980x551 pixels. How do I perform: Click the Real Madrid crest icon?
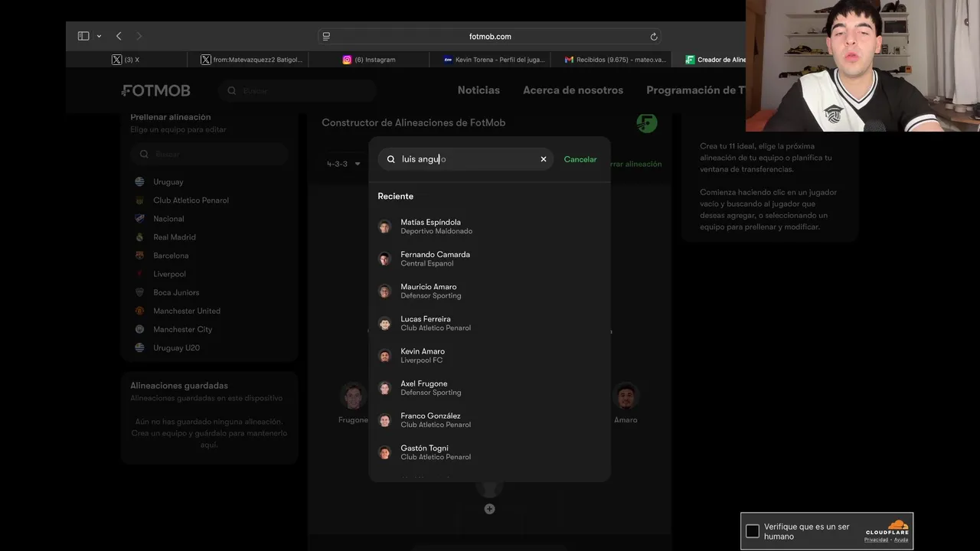pos(139,237)
